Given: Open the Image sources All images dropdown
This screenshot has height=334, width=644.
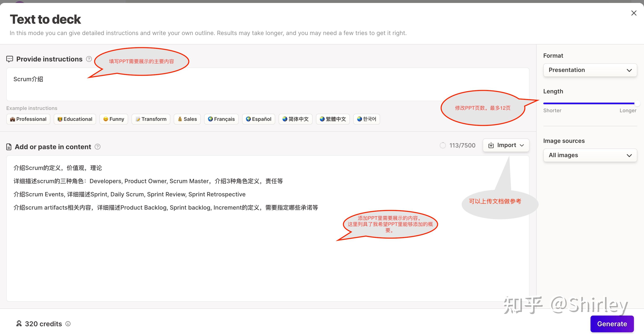Looking at the screenshot, I should (x=590, y=155).
